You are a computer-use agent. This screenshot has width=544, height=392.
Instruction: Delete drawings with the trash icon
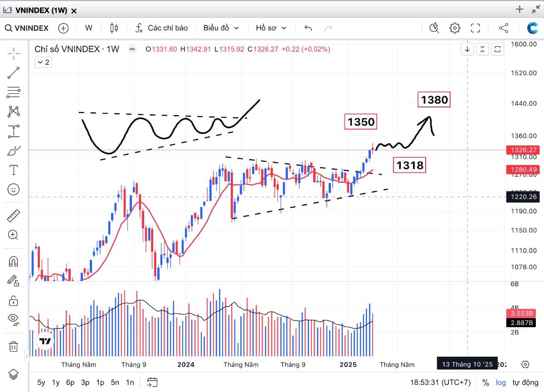14,347
